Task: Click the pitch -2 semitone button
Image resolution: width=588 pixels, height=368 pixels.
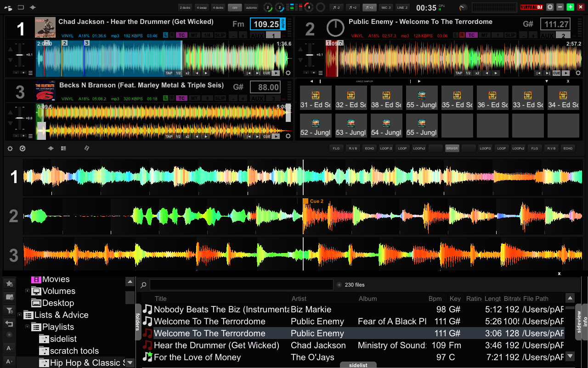Action: click(x=337, y=7)
